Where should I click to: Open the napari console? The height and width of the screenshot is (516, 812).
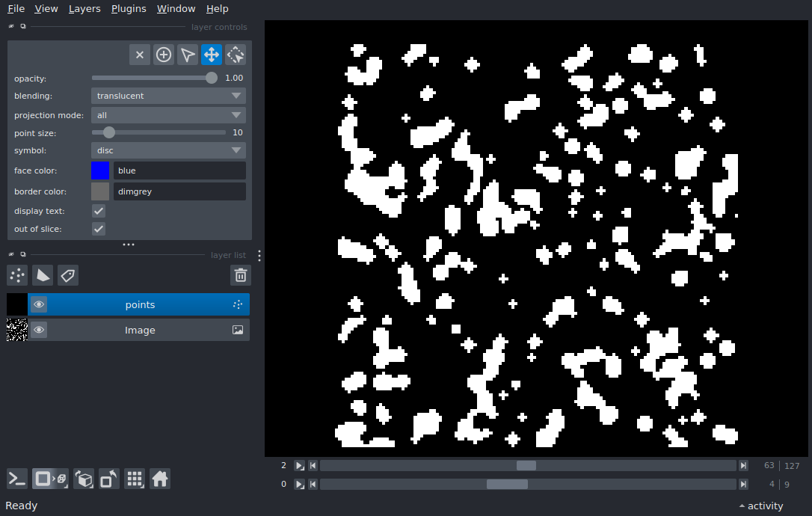[17, 479]
